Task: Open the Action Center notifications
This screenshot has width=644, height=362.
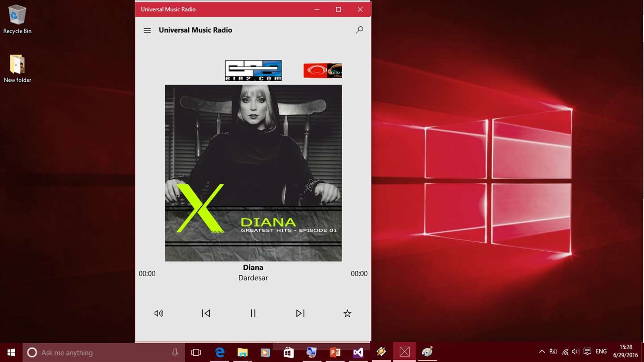Action: pos(588,352)
